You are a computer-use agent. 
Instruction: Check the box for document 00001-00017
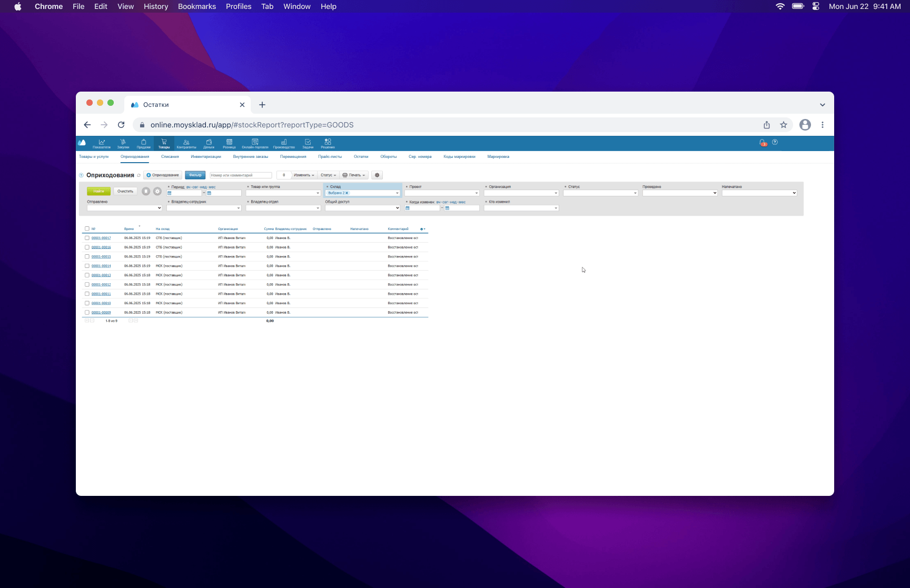[87, 238]
